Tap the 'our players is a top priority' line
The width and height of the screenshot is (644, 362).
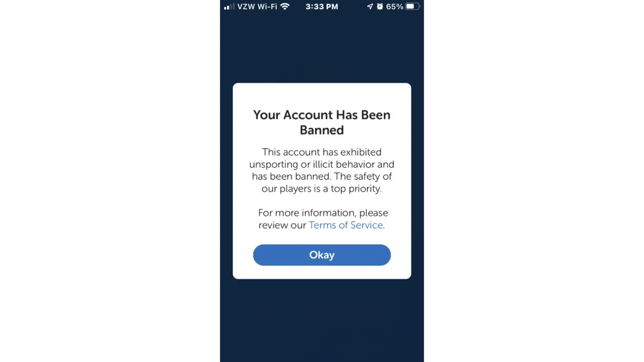pyautogui.click(x=322, y=189)
